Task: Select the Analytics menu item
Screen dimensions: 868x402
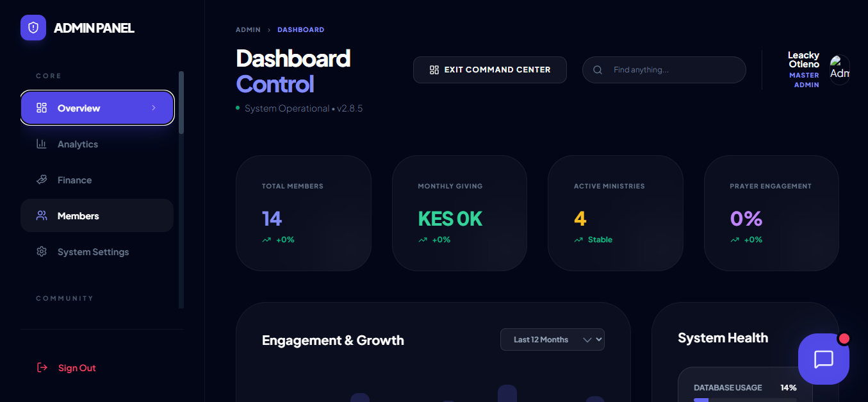Action: point(78,144)
